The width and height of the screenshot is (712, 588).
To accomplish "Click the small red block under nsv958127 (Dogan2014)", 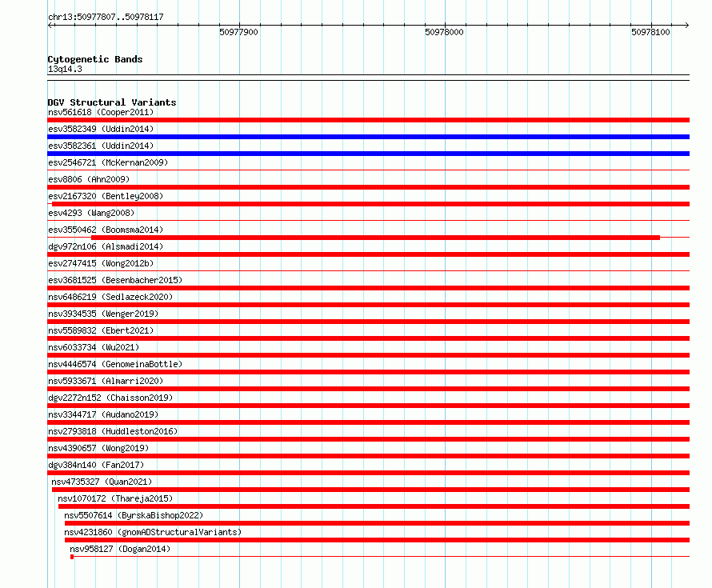I will pos(72,557).
